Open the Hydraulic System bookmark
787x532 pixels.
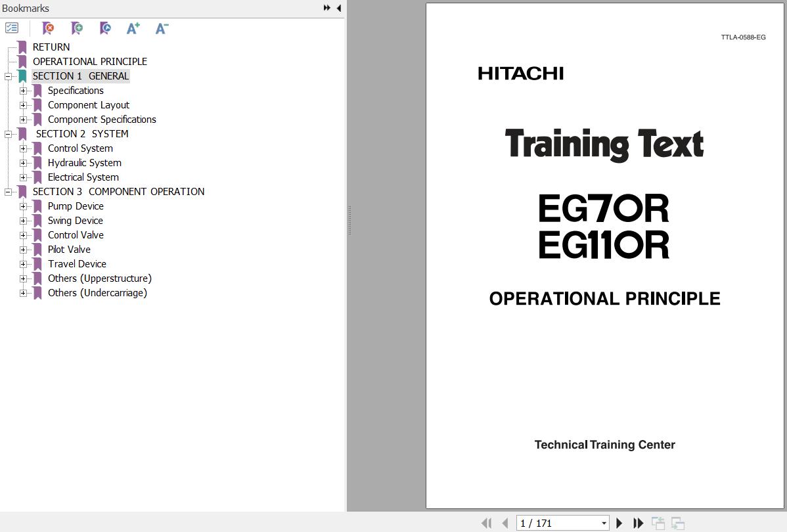pyautogui.click(x=84, y=163)
